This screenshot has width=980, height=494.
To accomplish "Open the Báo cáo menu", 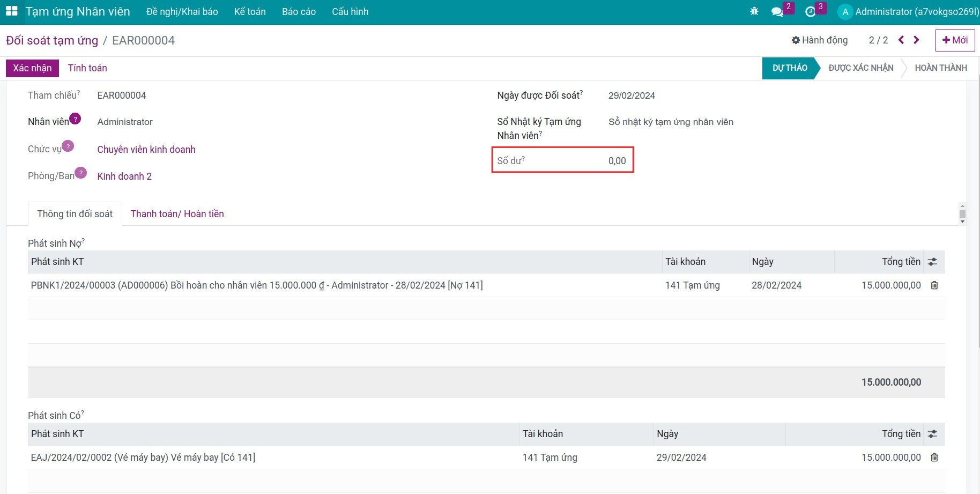I will tap(299, 12).
